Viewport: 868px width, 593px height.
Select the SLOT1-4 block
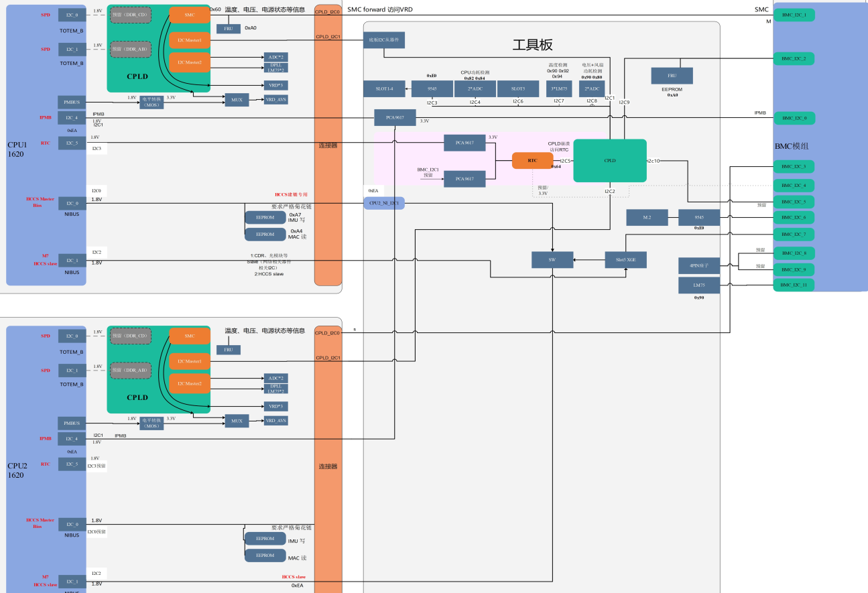coord(383,88)
